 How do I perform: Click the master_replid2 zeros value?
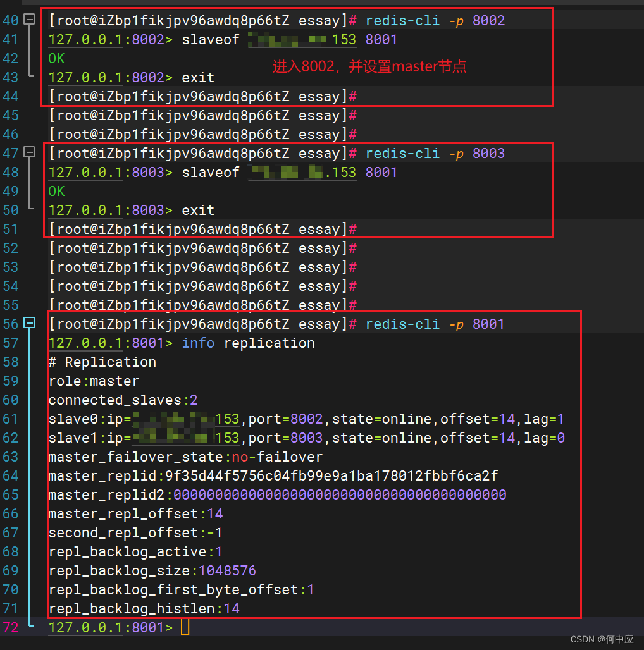(x=340, y=494)
